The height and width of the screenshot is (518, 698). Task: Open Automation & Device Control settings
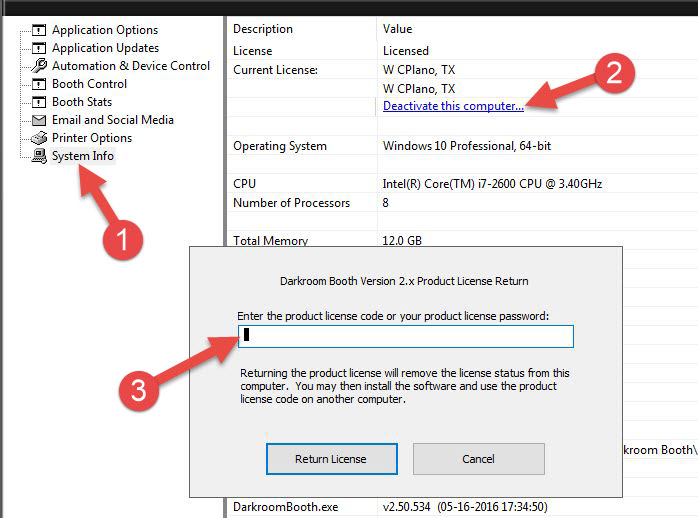131,66
